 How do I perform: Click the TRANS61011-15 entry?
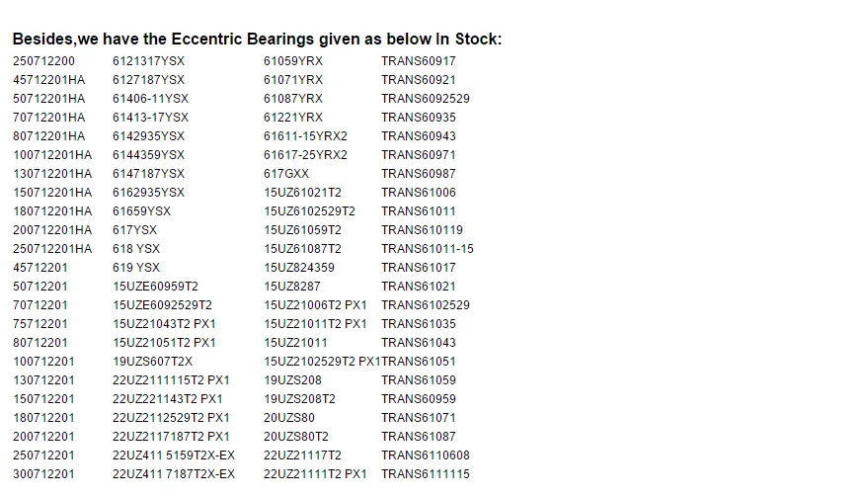(428, 249)
